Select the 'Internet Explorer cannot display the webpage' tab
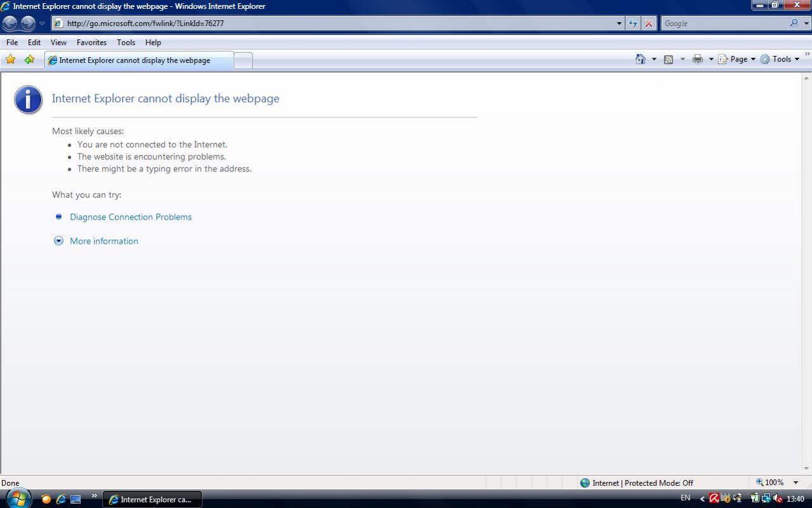The width and height of the screenshot is (812, 508). point(139,60)
